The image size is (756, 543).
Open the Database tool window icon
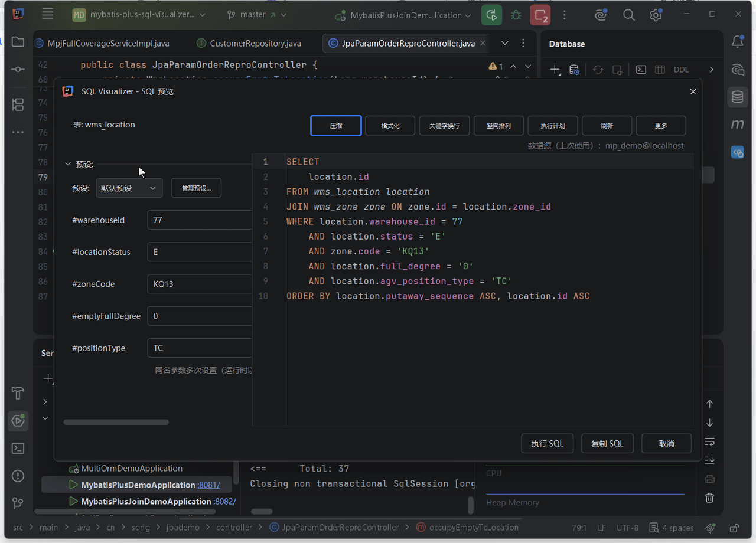[x=738, y=97]
